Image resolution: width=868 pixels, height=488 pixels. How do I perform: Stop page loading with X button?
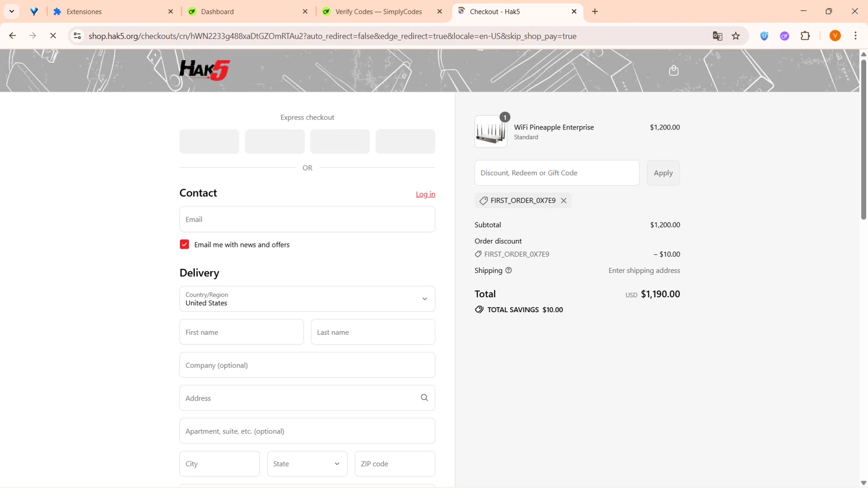[53, 36]
